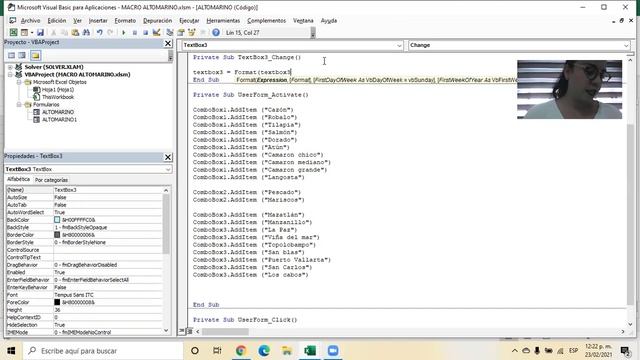Select the ALTOMARINO form in tree
Screen dimensions: 640x360
click(x=58, y=112)
